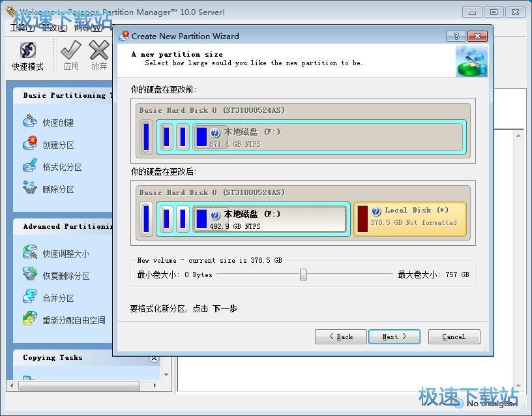
Task: Click left panel scroll down arrow
Action: tap(166, 375)
